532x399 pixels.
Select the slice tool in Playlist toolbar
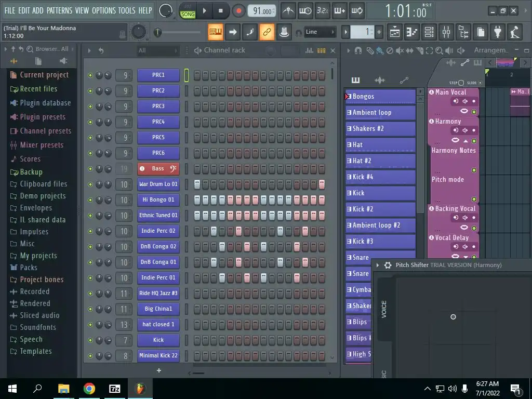click(x=420, y=50)
